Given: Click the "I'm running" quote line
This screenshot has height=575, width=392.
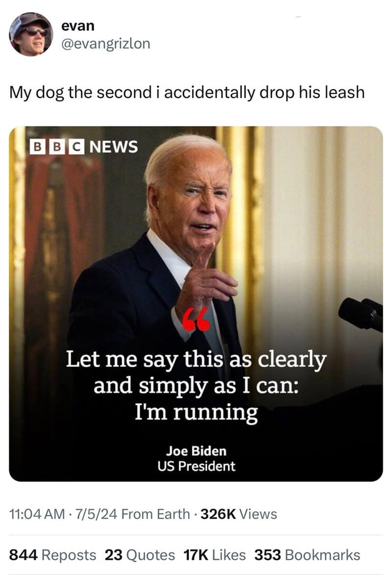Looking at the screenshot, I should 196,412.
